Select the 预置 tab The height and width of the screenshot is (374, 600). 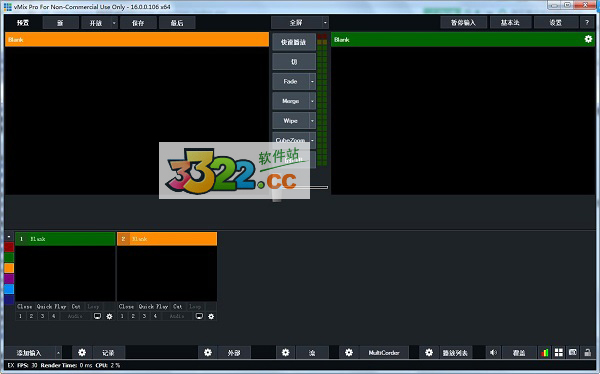pyautogui.click(x=23, y=23)
